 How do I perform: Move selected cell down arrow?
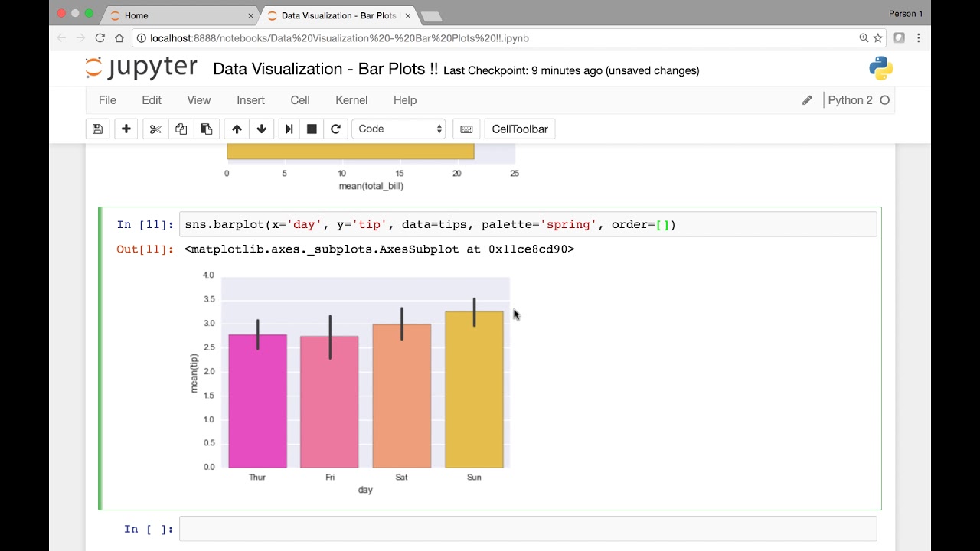pyautogui.click(x=262, y=129)
